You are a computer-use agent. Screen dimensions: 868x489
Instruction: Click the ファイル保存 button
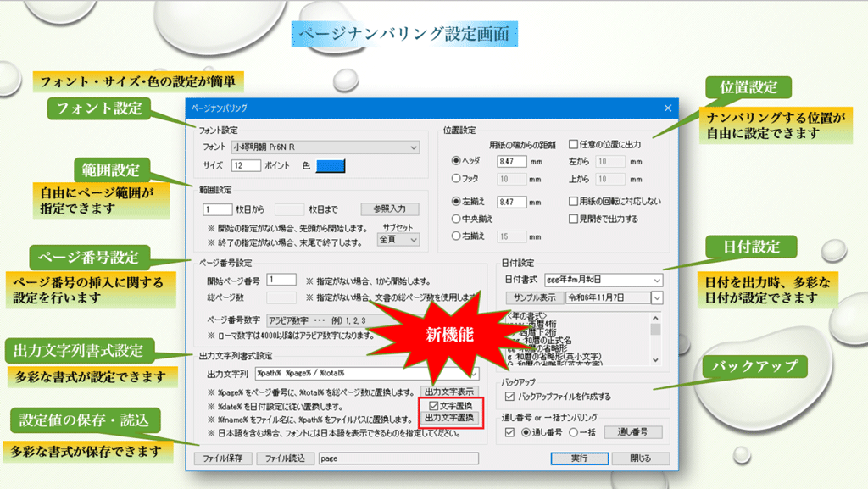click(x=222, y=458)
